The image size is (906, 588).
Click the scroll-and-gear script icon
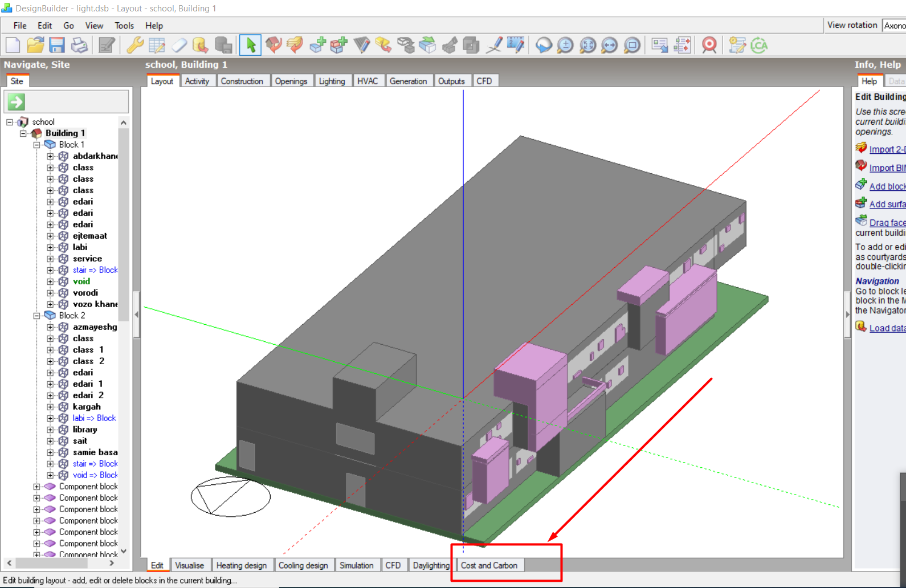[x=737, y=45]
